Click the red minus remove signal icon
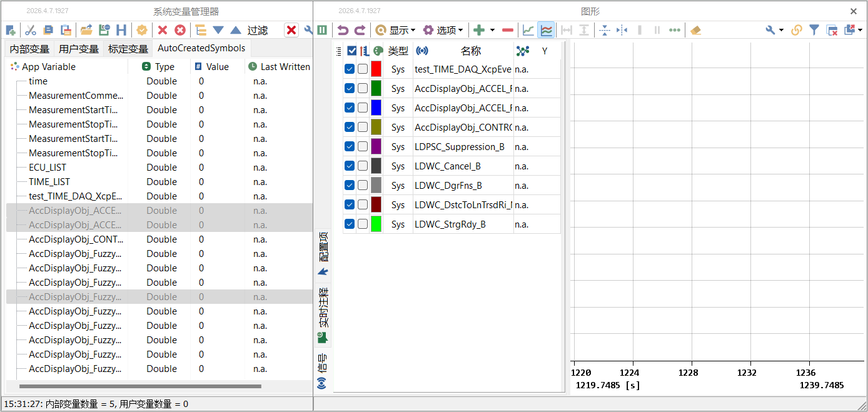The image size is (868, 412). pos(508,30)
